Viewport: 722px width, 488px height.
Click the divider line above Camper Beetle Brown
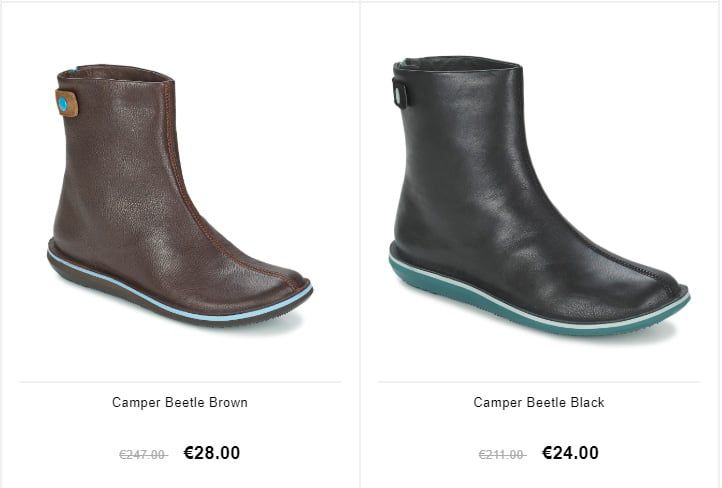pyautogui.click(x=180, y=382)
